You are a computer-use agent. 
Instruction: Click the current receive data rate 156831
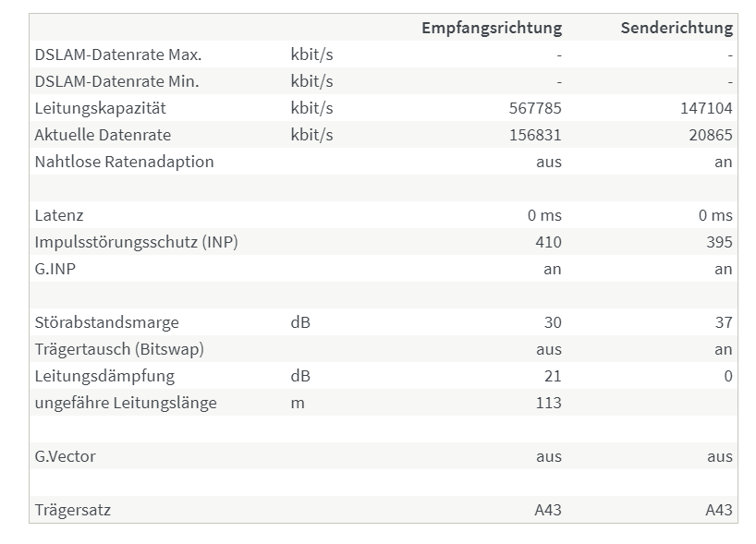coord(535,135)
